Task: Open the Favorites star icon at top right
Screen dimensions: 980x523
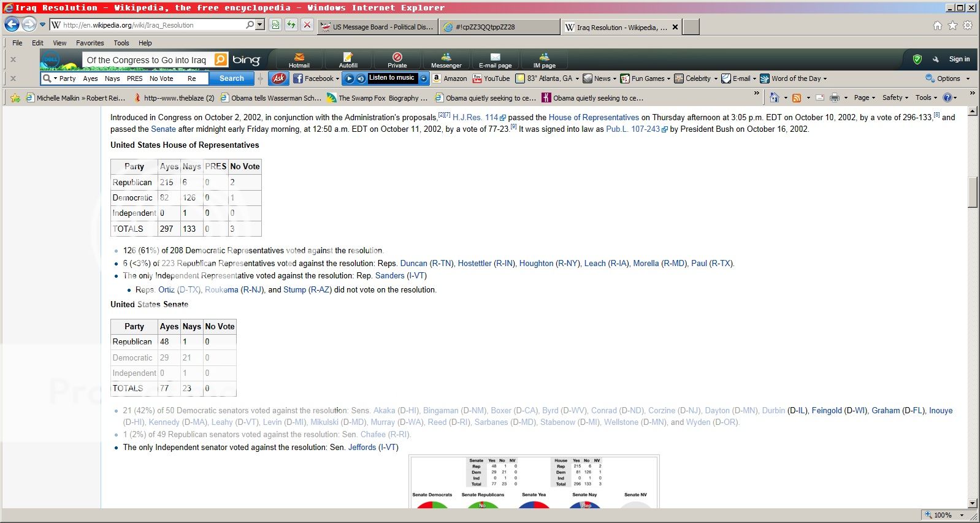Action: point(952,26)
